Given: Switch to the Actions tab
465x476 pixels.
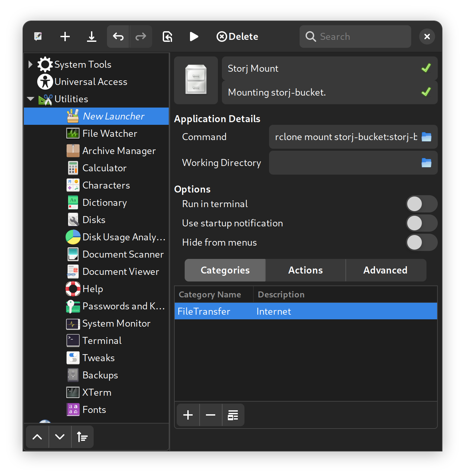Looking at the screenshot, I should [306, 270].
